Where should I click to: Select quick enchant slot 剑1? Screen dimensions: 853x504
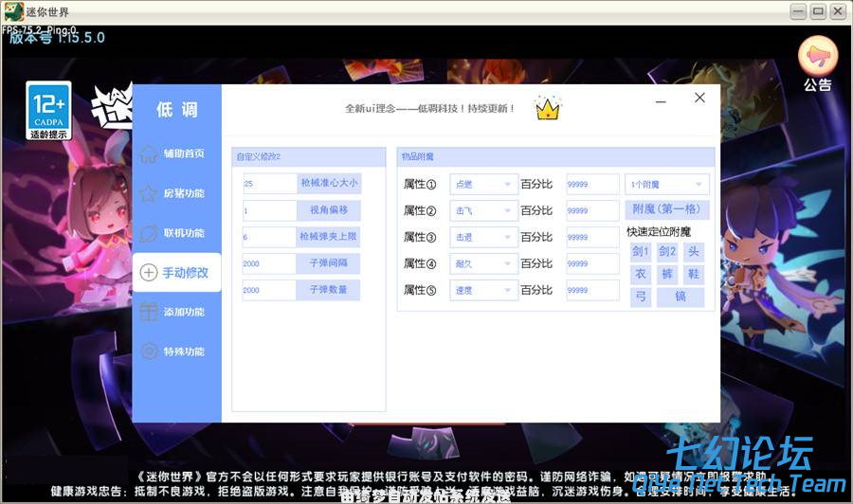(641, 252)
